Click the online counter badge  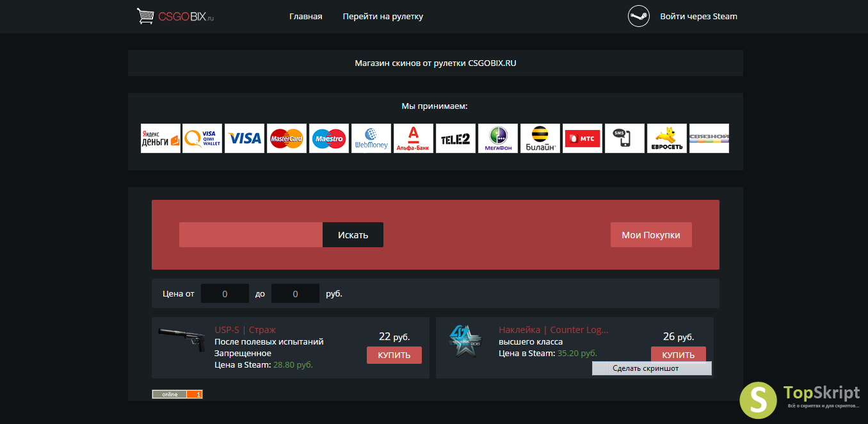pyautogui.click(x=177, y=395)
